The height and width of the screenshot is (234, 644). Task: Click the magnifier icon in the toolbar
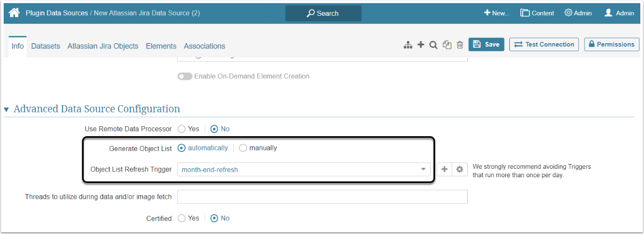pyautogui.click(x=433, y=45)
